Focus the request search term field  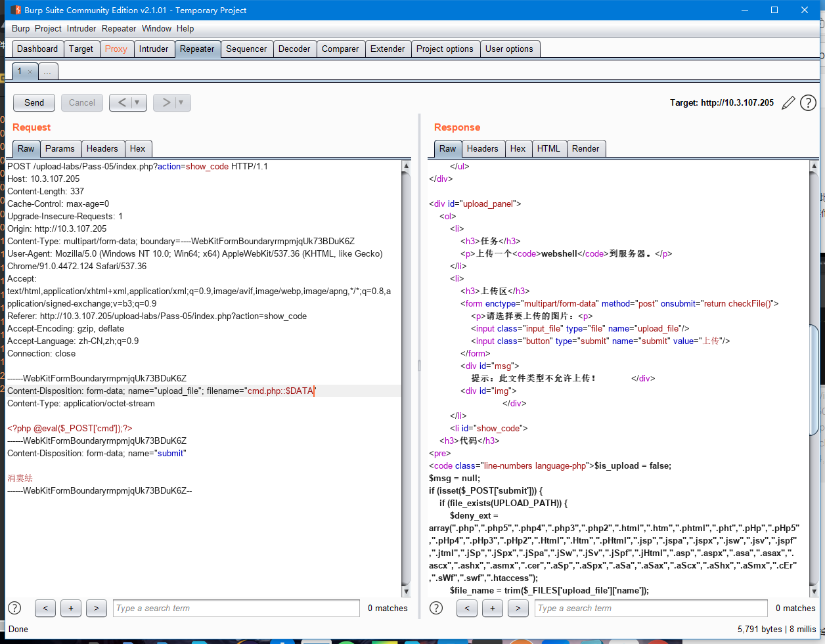tap(236, 608)
